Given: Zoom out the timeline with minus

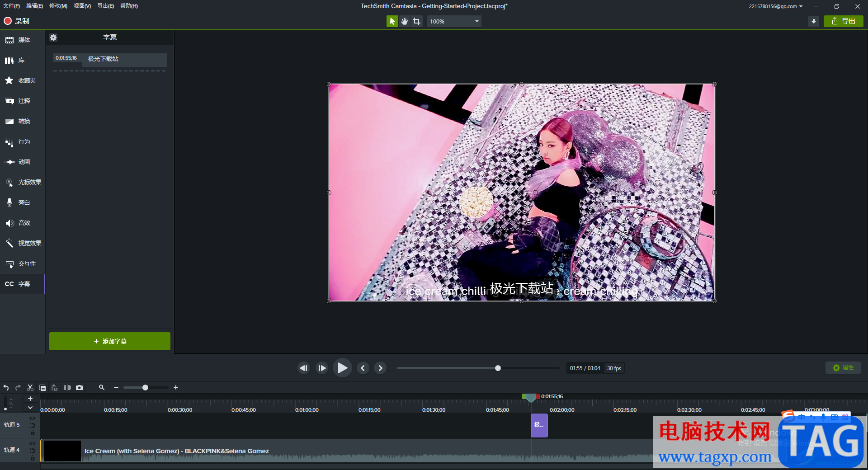Looking at the screenshot, I should click(x=116, y=388).
